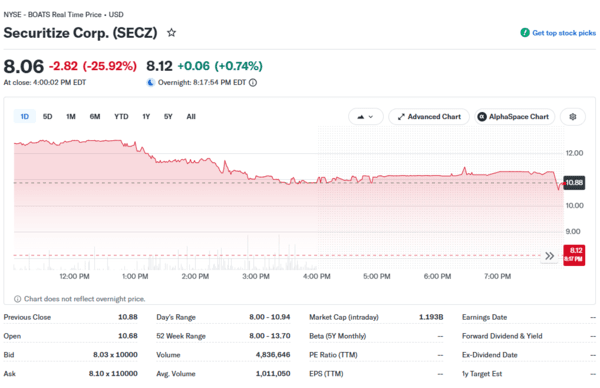Click the Volume value 4,836,646
600x388 pixels.
tap(273, 355)
